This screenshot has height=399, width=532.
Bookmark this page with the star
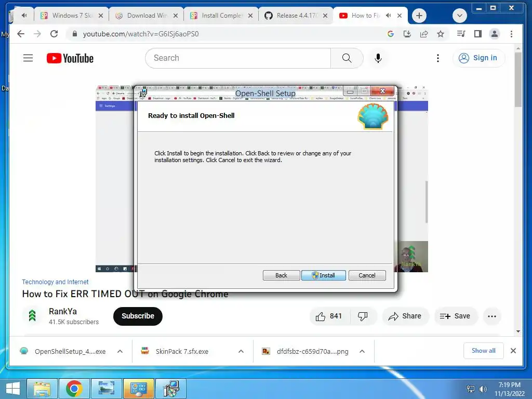[x=441, y=34]
